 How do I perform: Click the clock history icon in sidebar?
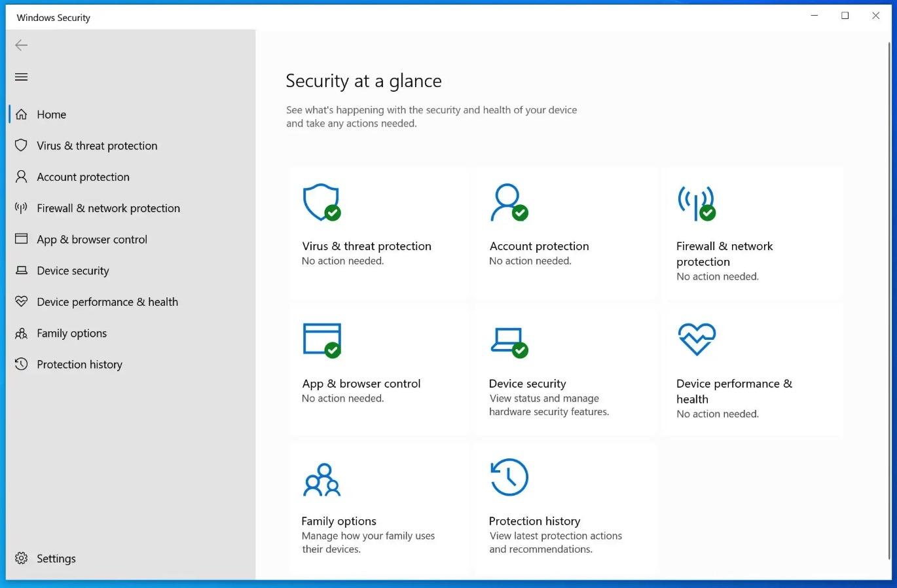(x=22, y=364)
